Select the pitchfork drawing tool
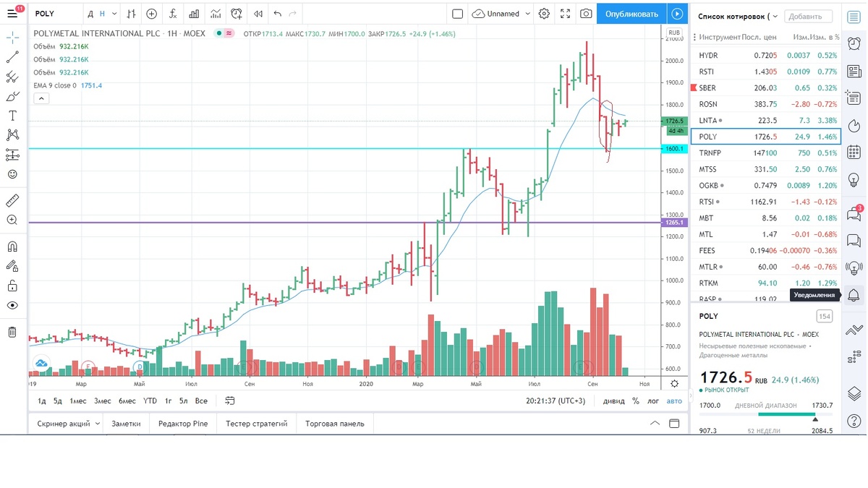The height and width of the screenshot is (488, 868). click(12, 76)
